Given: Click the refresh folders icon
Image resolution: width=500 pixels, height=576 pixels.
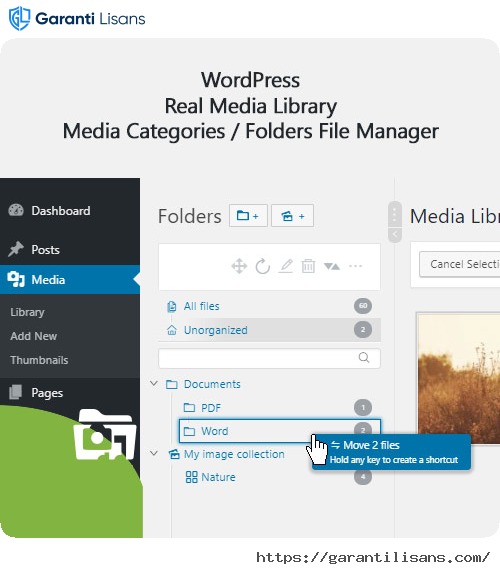Looking at the screenshot, I should (263, 266).
